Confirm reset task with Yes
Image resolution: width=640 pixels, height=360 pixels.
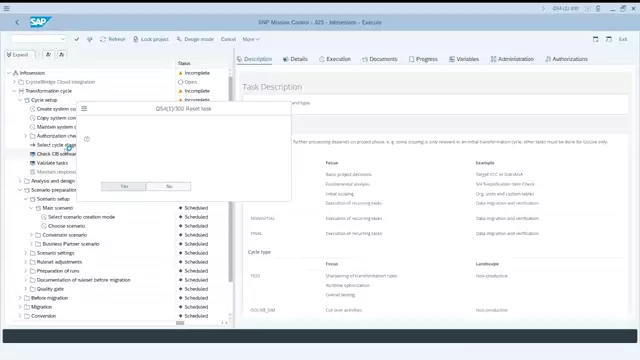[x=124, y=186]
